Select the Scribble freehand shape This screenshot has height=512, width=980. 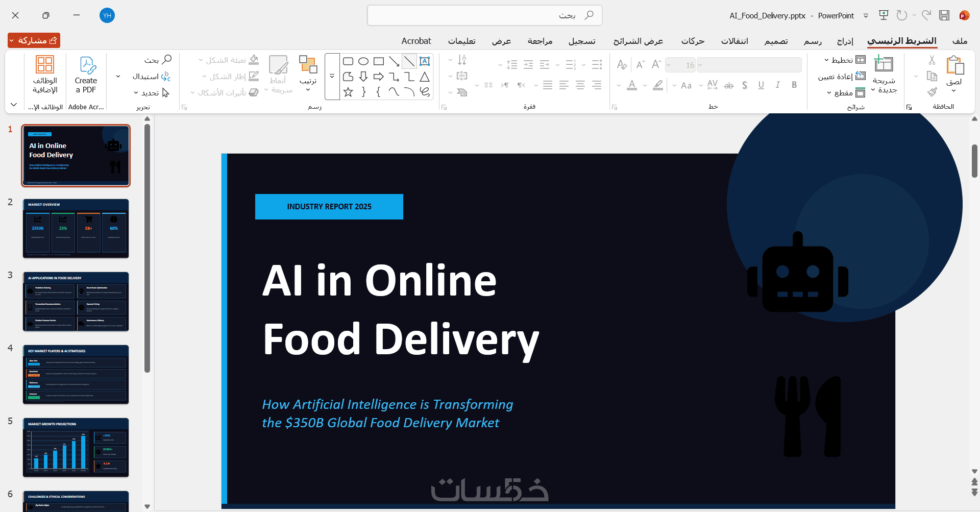coord(425,92)
